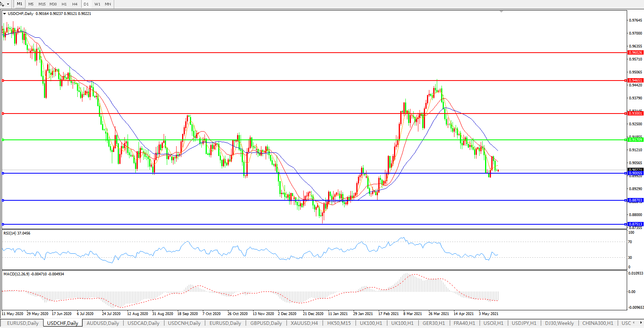Click the M15 timeframe button
644x328 pixels.
[42, 4]
